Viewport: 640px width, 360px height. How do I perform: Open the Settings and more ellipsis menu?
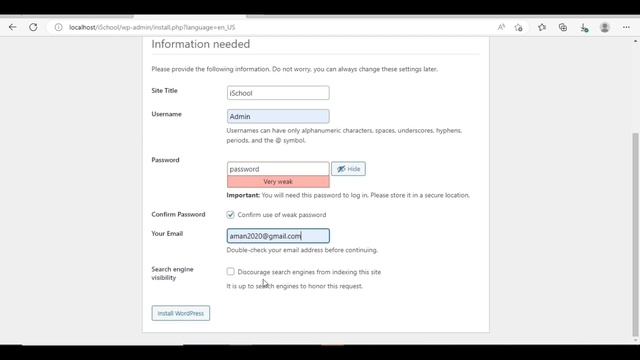click(x=626, y=27)
